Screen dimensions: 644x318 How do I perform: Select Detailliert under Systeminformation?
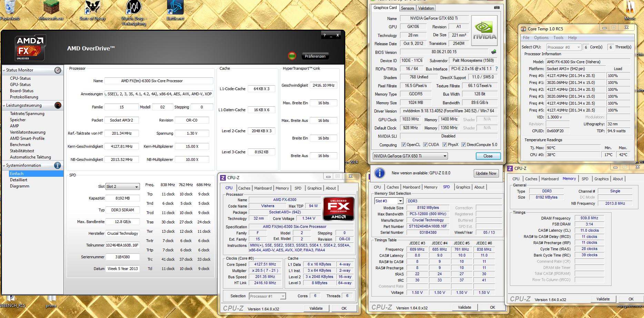coord(19,180)
